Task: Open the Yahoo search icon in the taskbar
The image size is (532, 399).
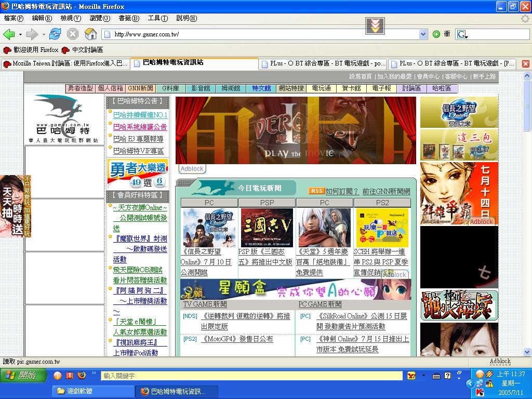Action: (x=411, y=376)
